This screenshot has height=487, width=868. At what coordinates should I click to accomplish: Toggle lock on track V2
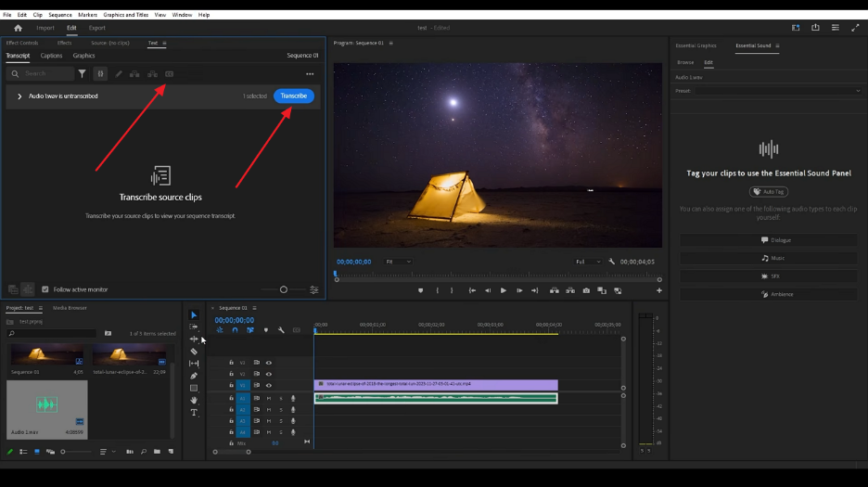click(232, 374)
